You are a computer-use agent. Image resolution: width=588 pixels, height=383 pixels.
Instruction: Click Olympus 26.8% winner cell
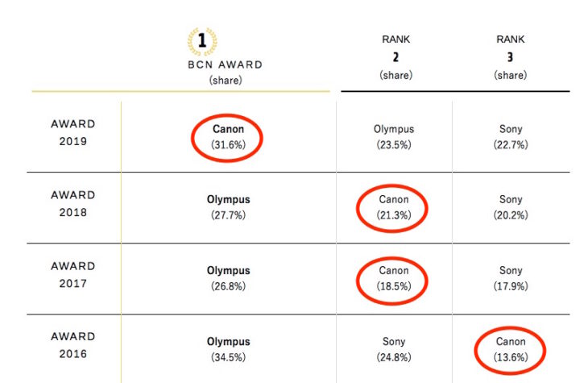[x=229, y=278]
